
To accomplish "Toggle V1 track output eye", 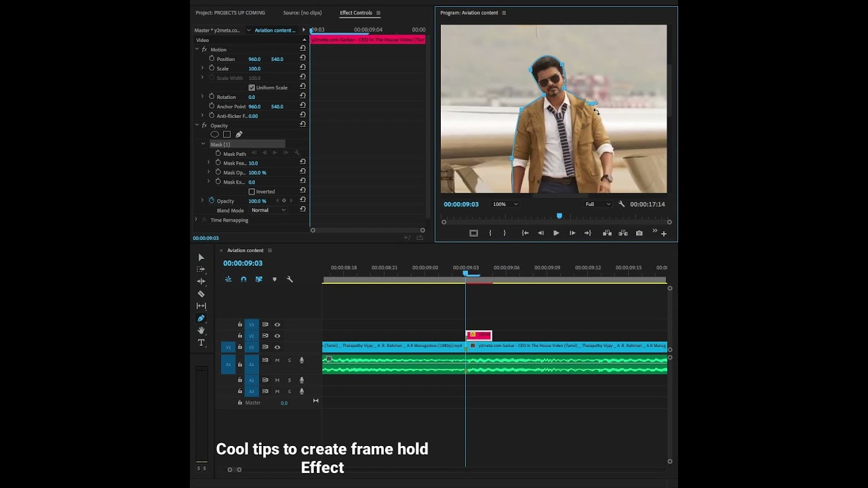I will coord(277,347).
